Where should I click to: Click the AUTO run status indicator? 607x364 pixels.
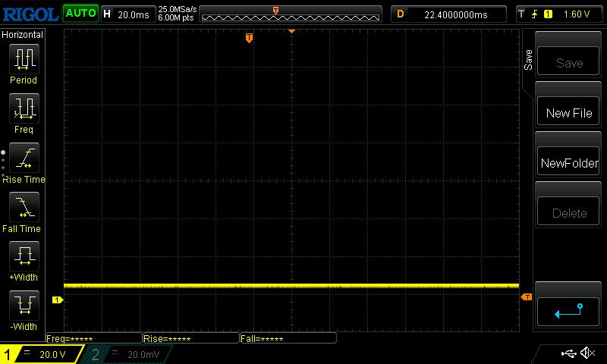coord(80,14)
